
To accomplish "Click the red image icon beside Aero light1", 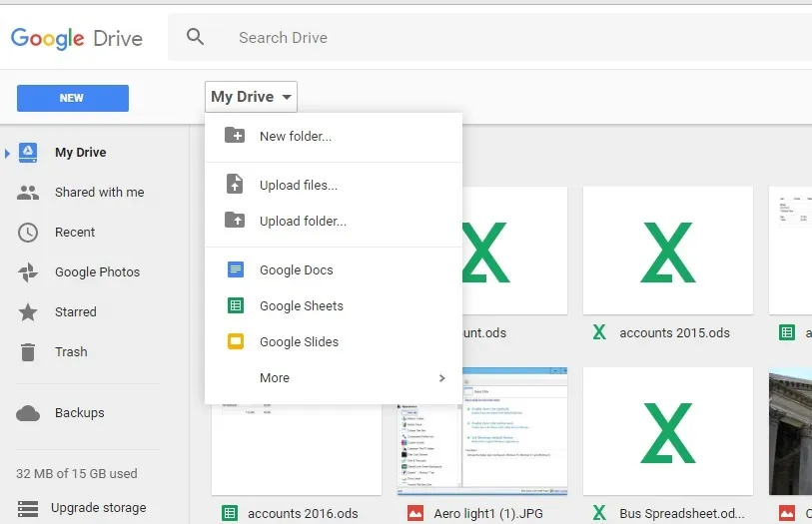I will pyautogui.click(x=415, y=513).
